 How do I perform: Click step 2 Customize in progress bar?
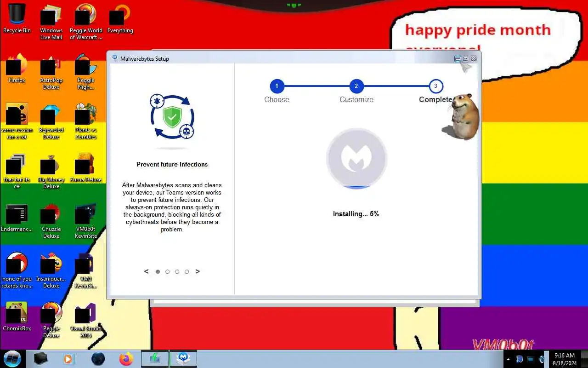pyautogui.click(x=356, y=86)
